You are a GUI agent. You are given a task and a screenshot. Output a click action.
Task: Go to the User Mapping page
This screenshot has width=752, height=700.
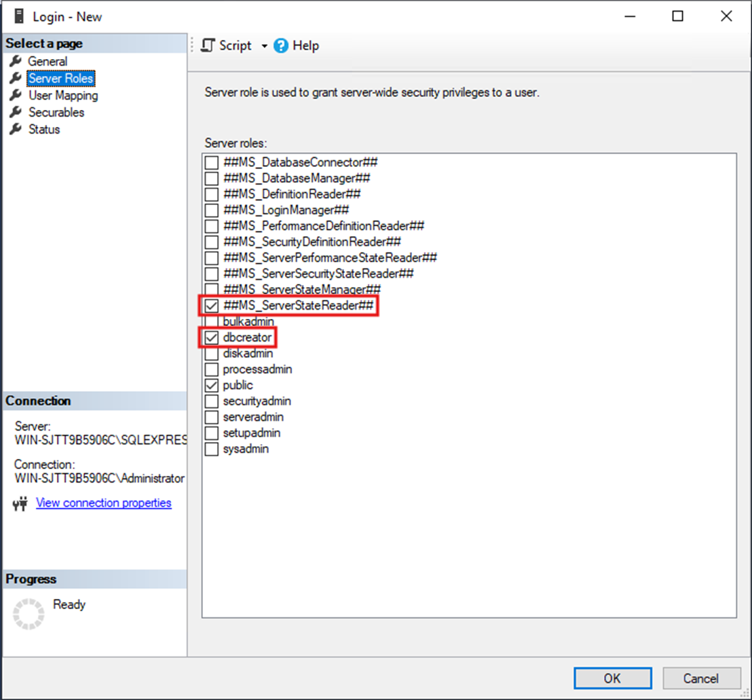(x=63, y=96)
